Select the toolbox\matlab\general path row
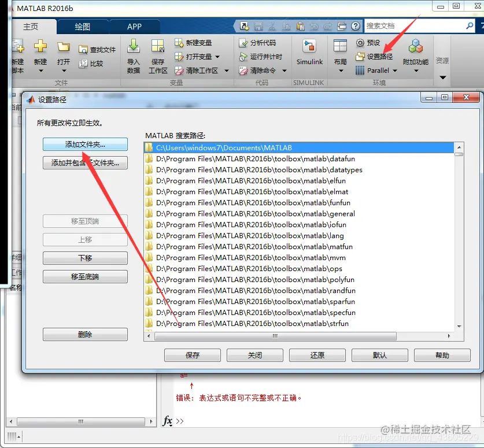 (299, 214)
